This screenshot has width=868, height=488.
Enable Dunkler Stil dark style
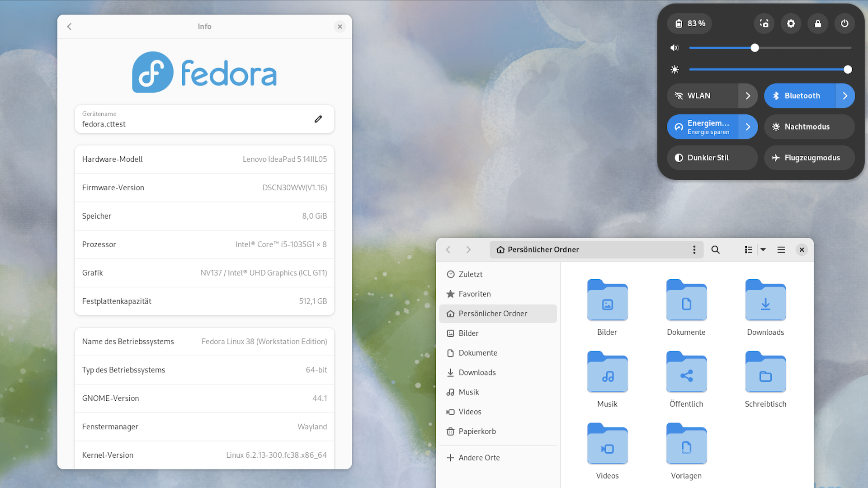[712, 158]
